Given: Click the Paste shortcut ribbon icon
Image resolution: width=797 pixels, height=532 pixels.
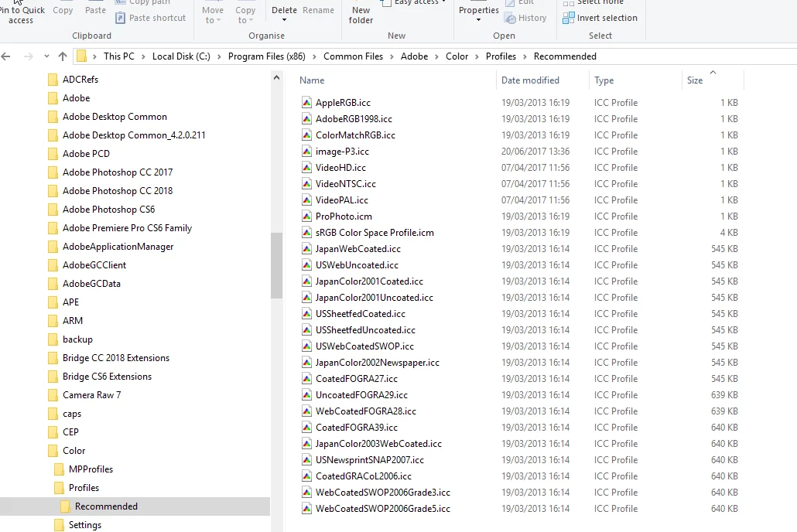Looking at the screenshot, I should coord(120,19).
